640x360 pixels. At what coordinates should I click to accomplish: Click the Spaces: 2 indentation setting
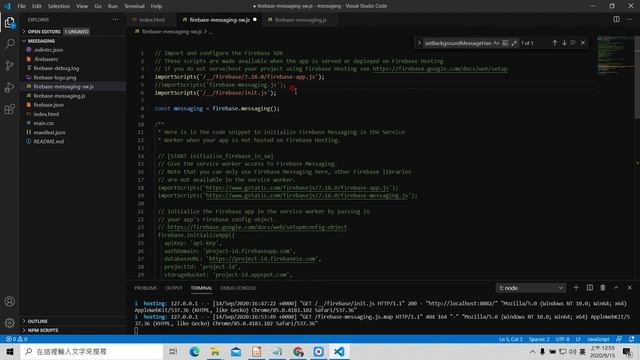click(539, 339)
